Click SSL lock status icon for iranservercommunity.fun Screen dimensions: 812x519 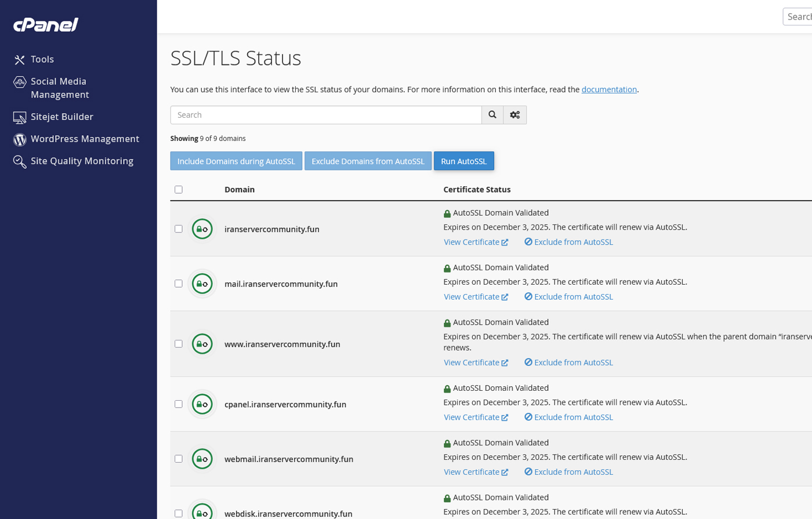click(x=202, y=229)
